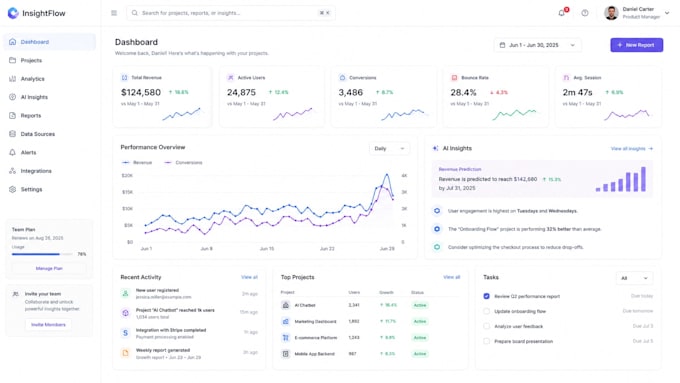
Task: Open the Daily interval dropdown
Action: 389,148
